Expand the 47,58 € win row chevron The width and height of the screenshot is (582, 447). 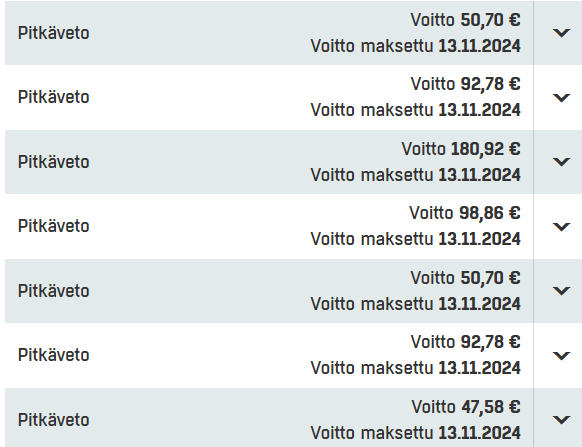[x=561, y=420]
